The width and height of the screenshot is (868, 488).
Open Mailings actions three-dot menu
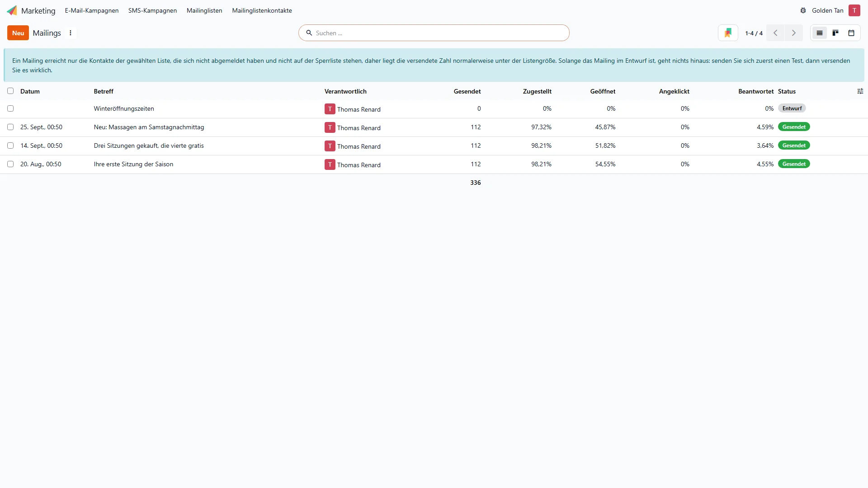coord(70,33)
